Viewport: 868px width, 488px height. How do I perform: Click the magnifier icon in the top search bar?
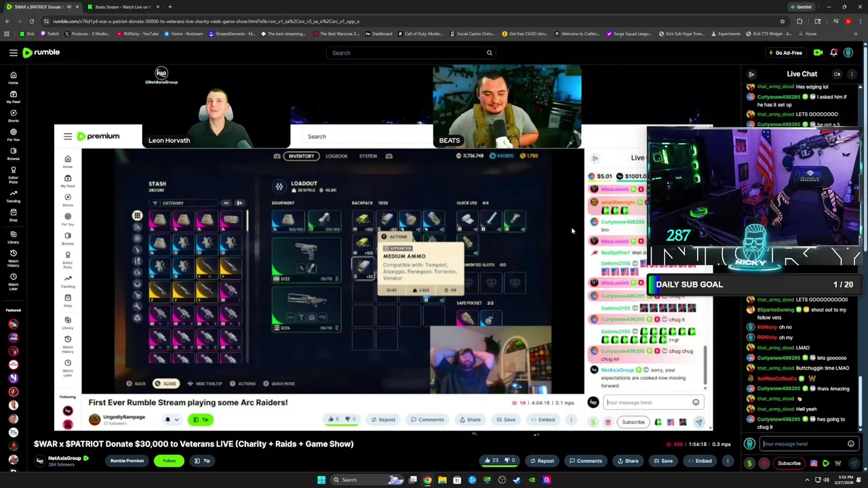click(489, 53)
